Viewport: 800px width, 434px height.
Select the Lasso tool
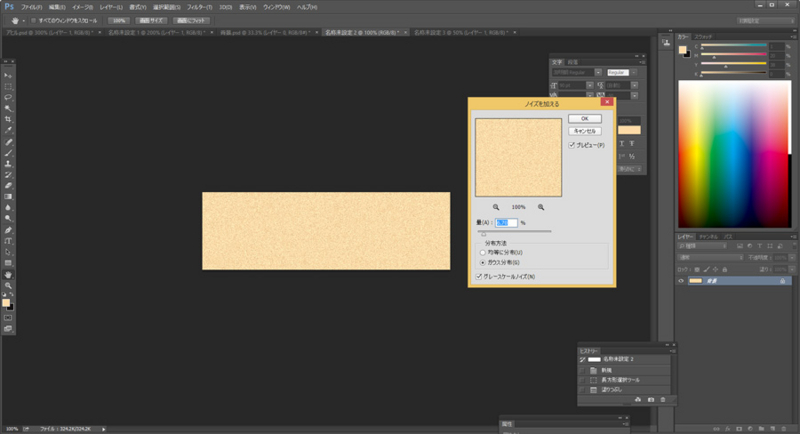(8, 97)
